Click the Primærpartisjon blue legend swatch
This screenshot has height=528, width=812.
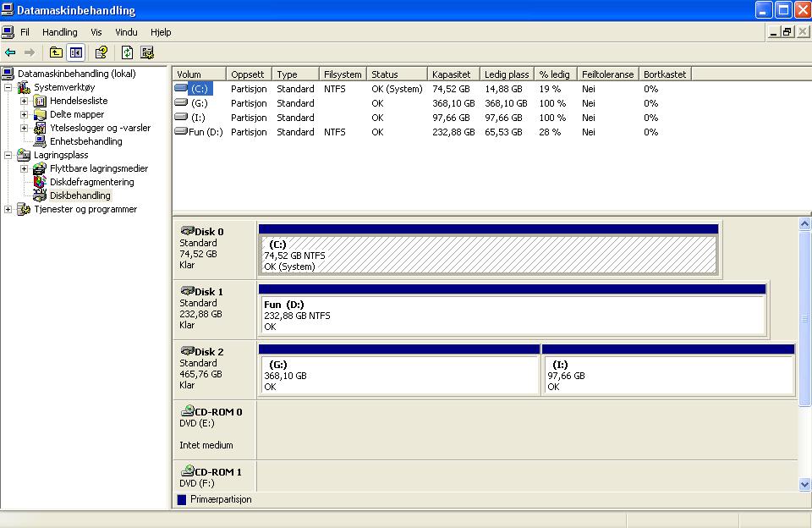click(182, 500)
